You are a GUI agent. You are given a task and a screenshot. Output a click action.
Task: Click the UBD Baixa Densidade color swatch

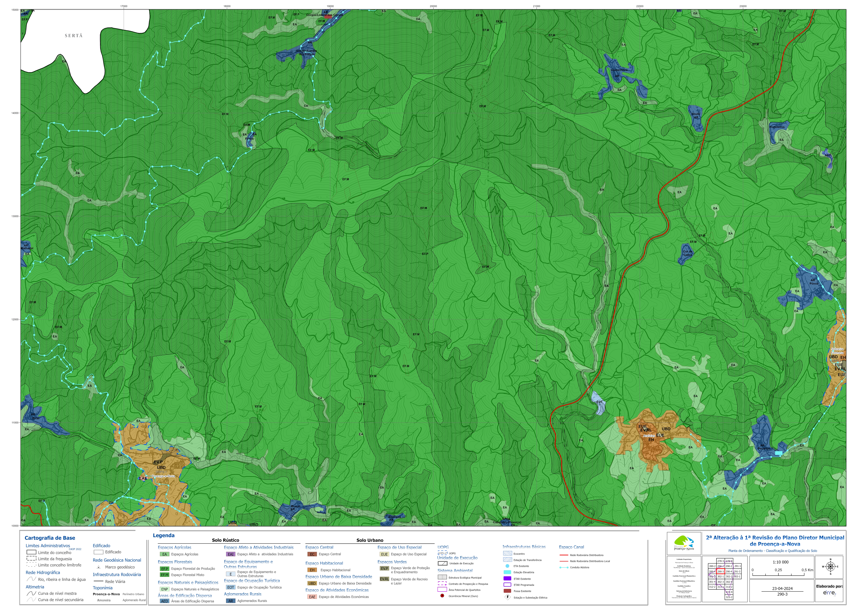pyautogui.click(x=312, y=583)
